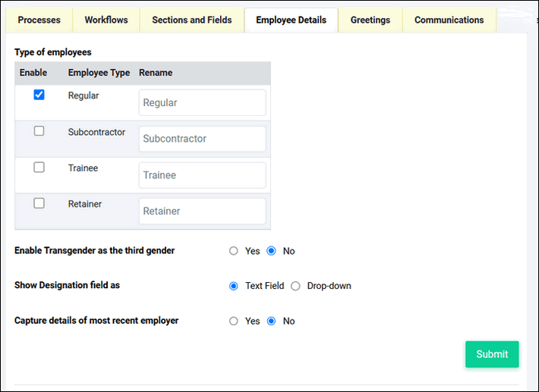Choose Yes for recent employer details
539x392 pixels.
[x=233, y=321]
